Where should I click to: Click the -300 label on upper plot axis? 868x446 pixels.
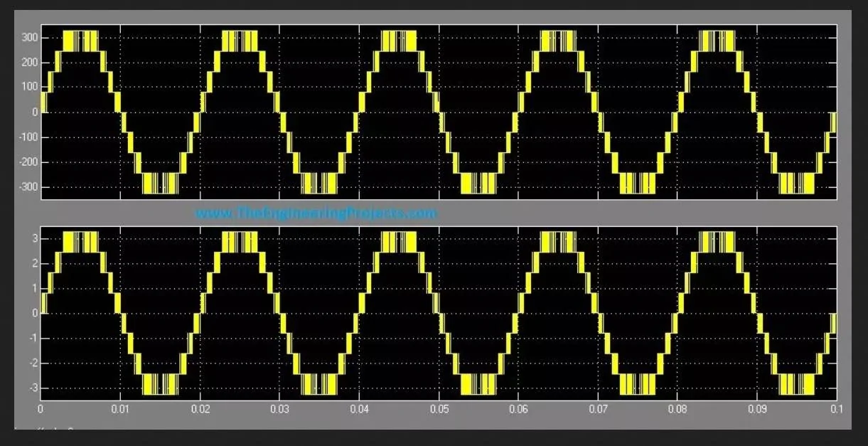pyautogui.click(x=28, y=187)
